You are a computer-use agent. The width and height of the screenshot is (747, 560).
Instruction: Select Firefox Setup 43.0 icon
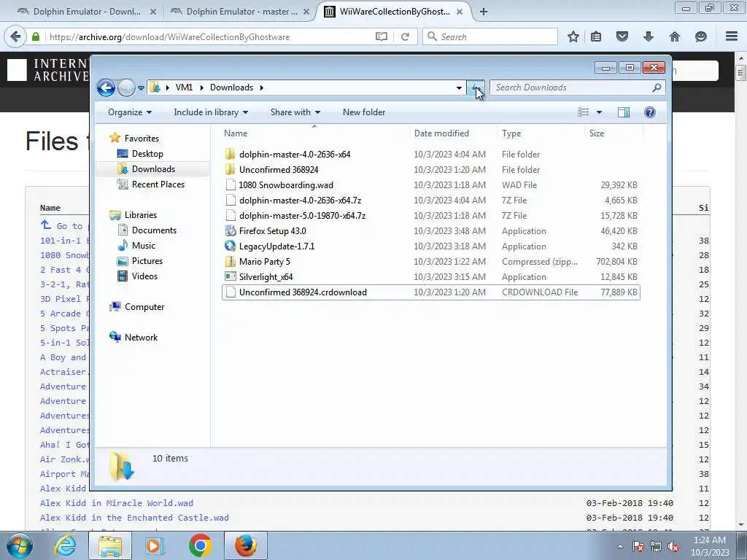click(x=231, y=231)
